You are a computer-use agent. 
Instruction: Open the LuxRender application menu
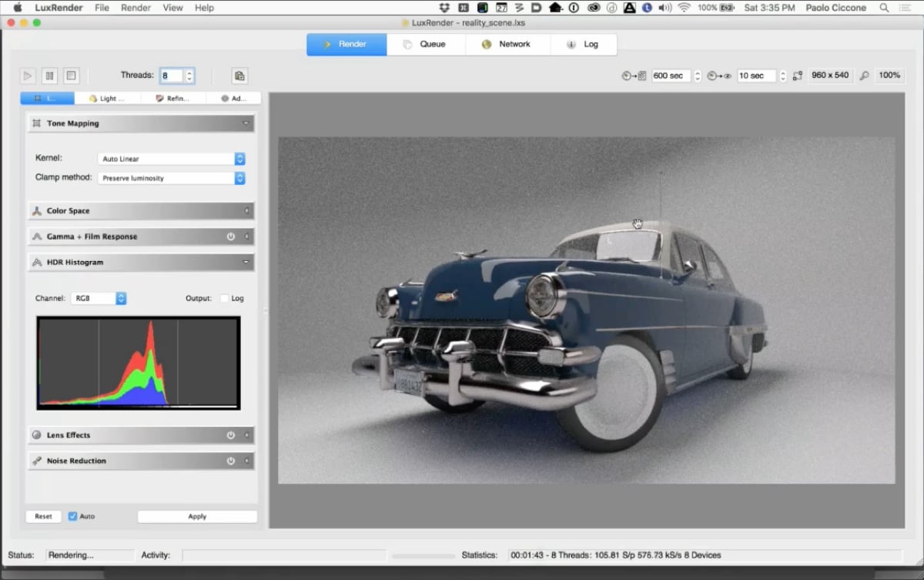pos(60,8)
